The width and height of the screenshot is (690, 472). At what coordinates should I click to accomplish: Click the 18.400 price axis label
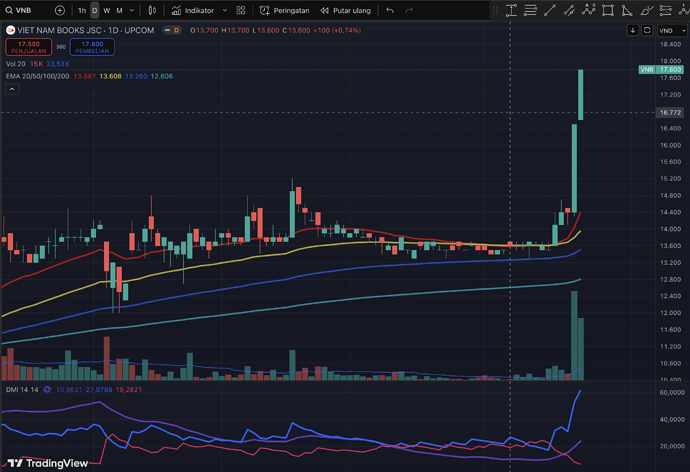(x=670, y=44)
